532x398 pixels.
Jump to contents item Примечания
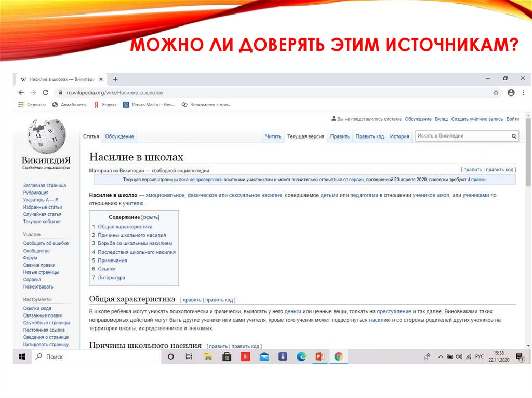112,260
